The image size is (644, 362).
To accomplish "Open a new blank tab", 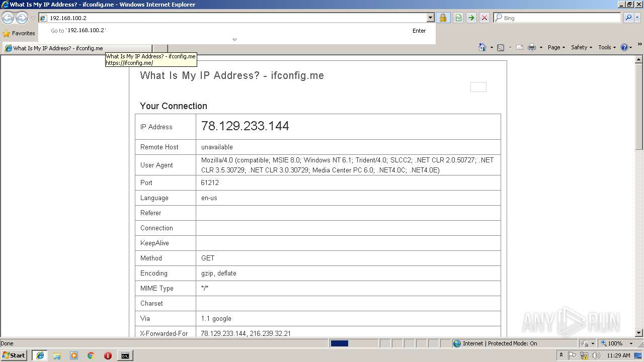I will click(x=160, y=48).
